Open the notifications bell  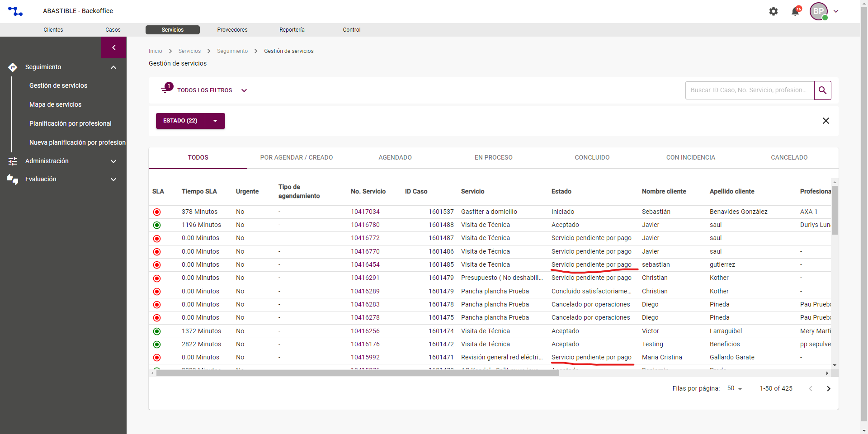tap(796, 11)
